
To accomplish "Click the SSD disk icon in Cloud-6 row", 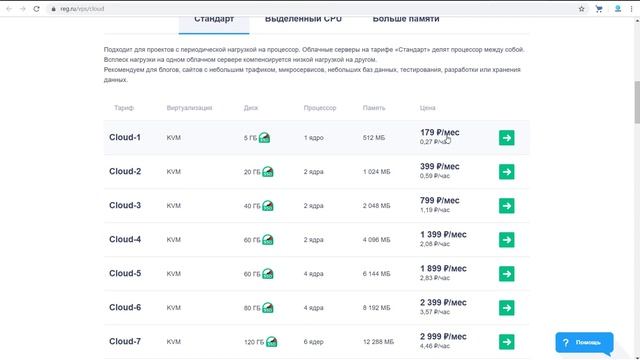I will click(268, 308).
